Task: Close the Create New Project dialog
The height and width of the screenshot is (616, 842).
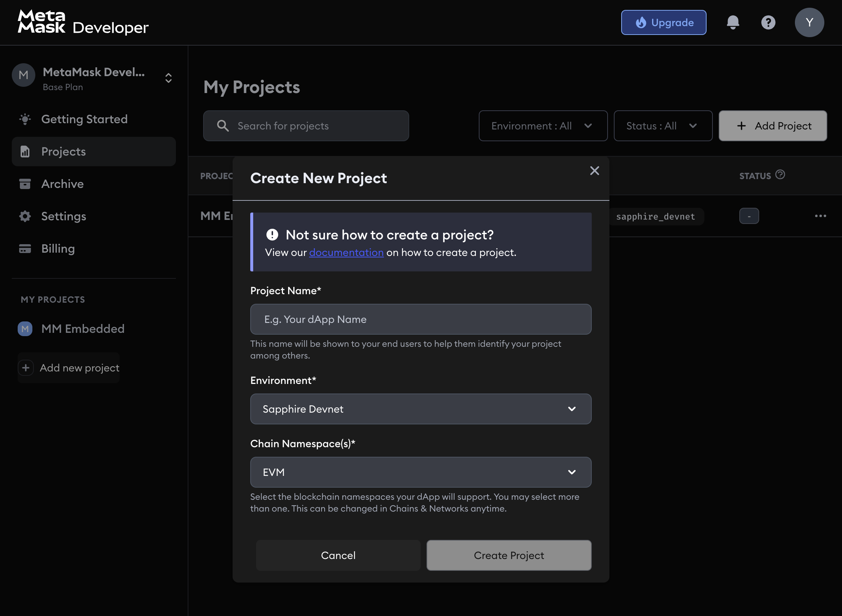Action: [x=595, y=171]
